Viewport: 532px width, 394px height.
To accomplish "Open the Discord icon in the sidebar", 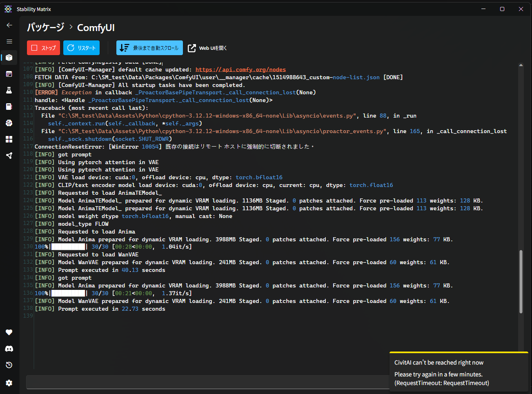I will coord(9,349).
